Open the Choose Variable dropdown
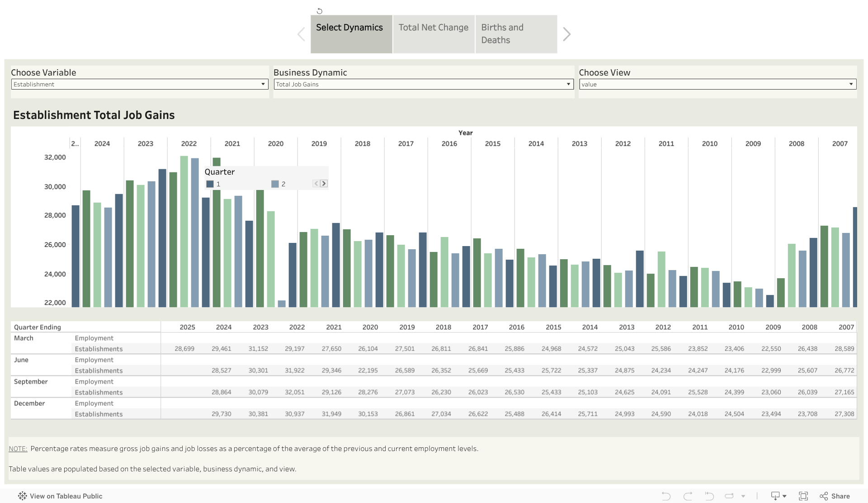 pyautogui.click(x=140, y=84)
